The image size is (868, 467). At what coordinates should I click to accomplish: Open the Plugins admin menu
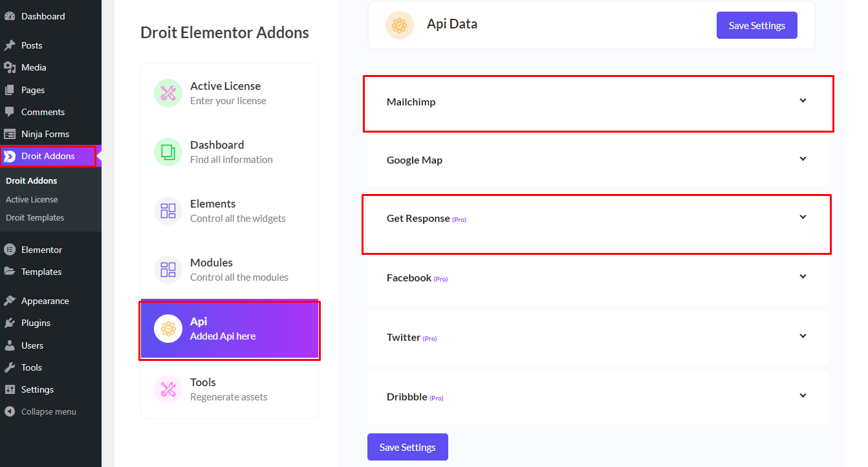[x=36, y=323]
